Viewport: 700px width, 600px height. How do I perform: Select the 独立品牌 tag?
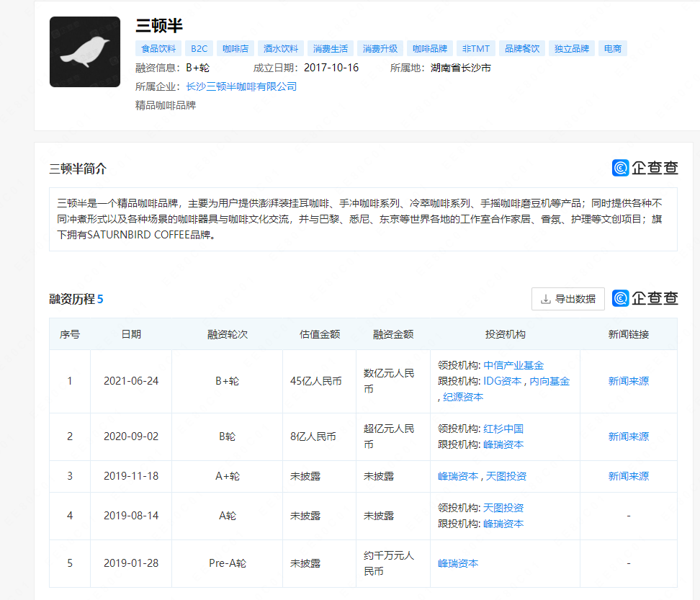[571, 48]
